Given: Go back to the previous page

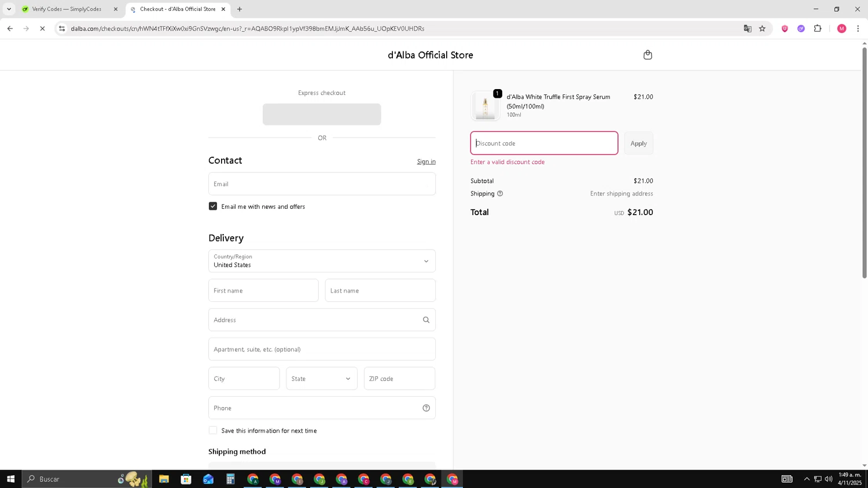Looking at the screenshot, I should pos(10,28).
